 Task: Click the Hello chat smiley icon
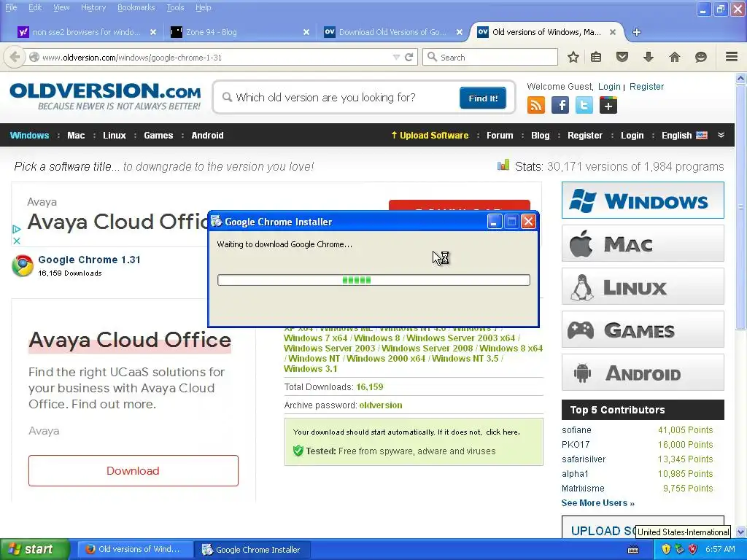pyautogui.click(x=701, y=57)
